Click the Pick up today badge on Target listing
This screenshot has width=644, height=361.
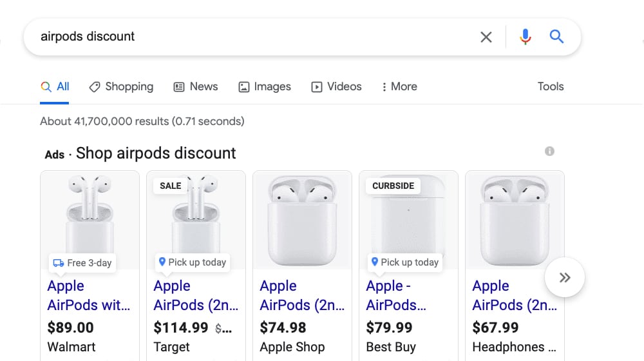[192, 262]
